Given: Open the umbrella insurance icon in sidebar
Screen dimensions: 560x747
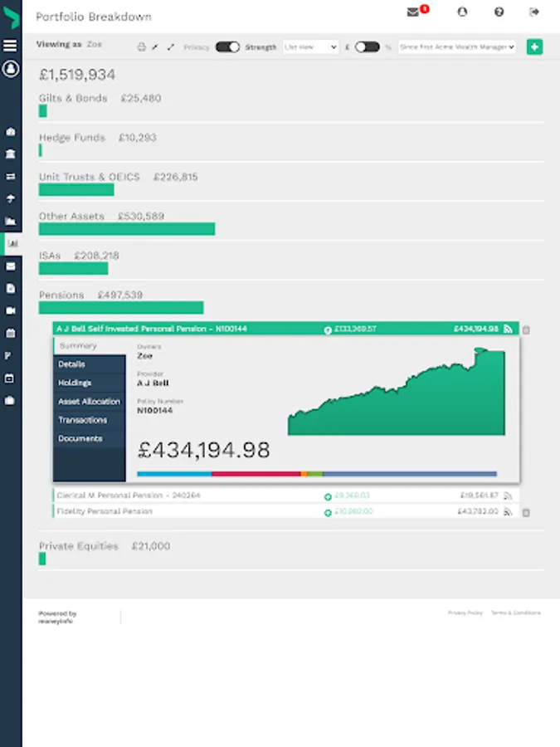Looking at the screenshot, I should 11,198.
